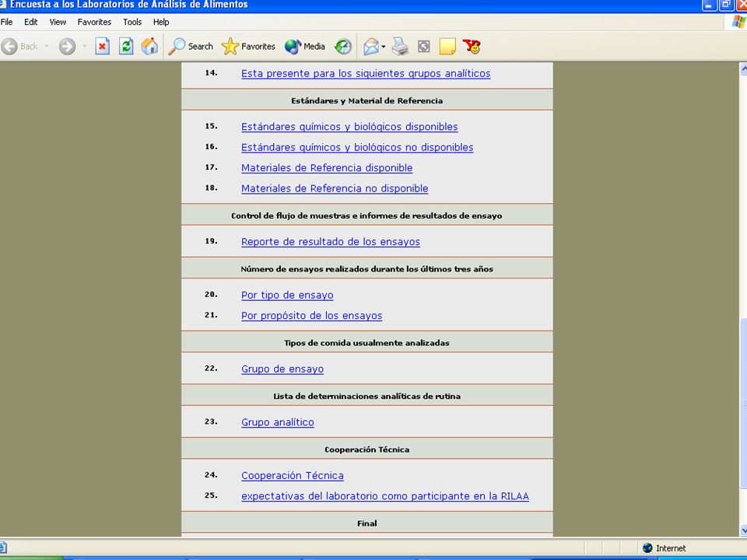Open link expectativas del laboratorio como participante en la RILAA
The image size is (747, 560).
point(385,495)
